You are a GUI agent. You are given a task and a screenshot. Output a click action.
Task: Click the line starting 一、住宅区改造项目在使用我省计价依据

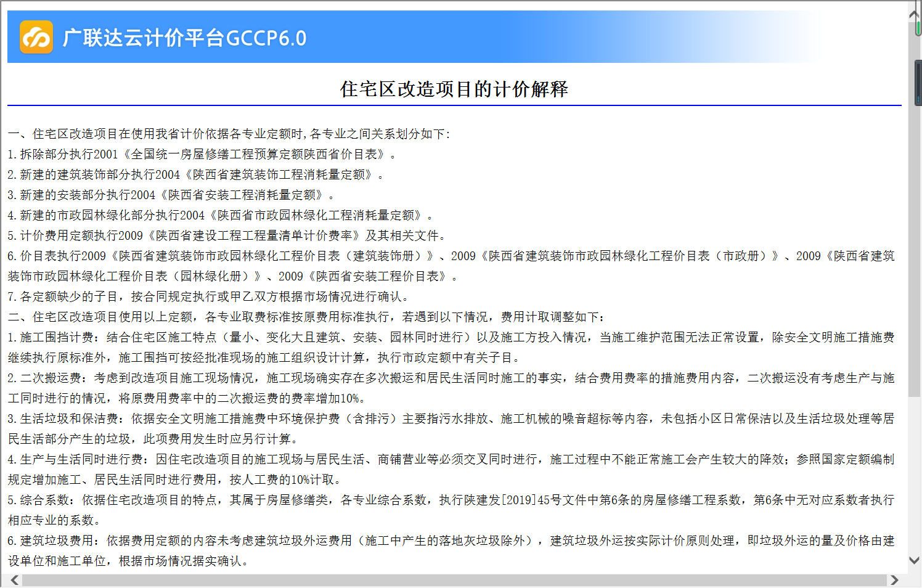229,134
